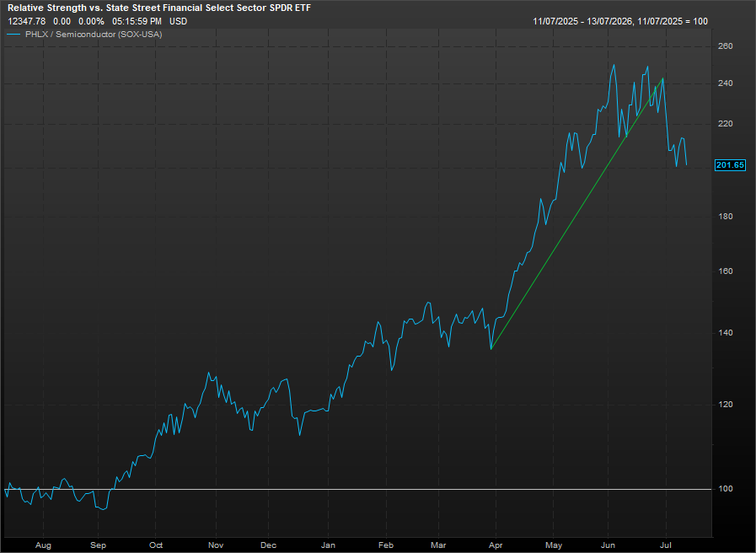This screenshot has width=756, height=553.
Task: Click the 120 y-axis label
Action: (725, 405)
